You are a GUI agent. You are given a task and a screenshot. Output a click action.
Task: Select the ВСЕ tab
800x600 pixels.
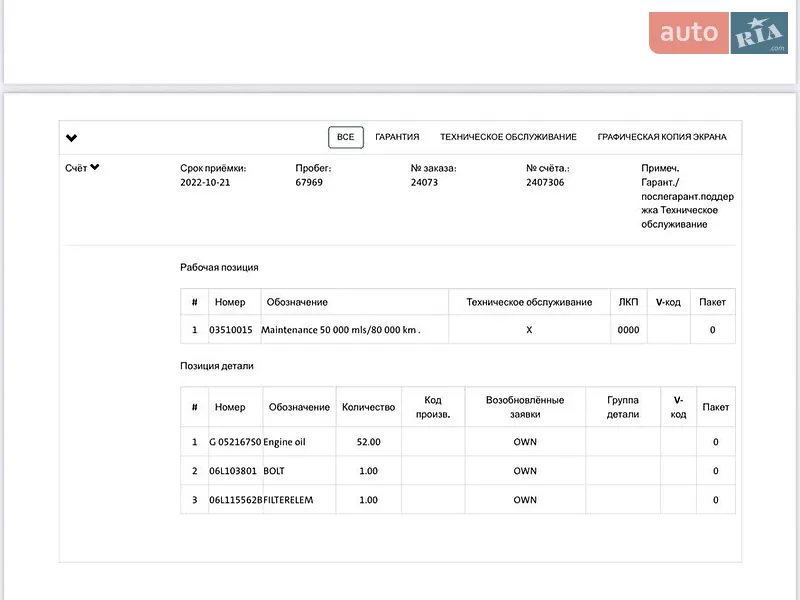point(345,137)
